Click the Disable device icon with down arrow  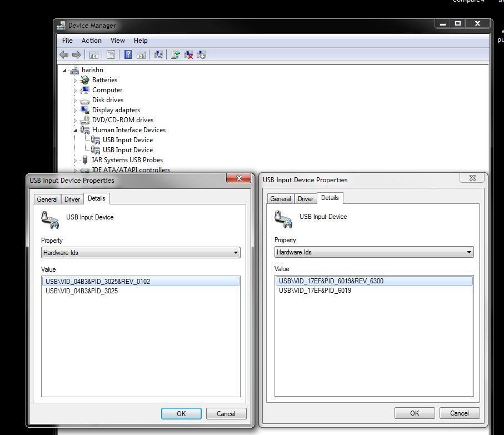point(201,55)
